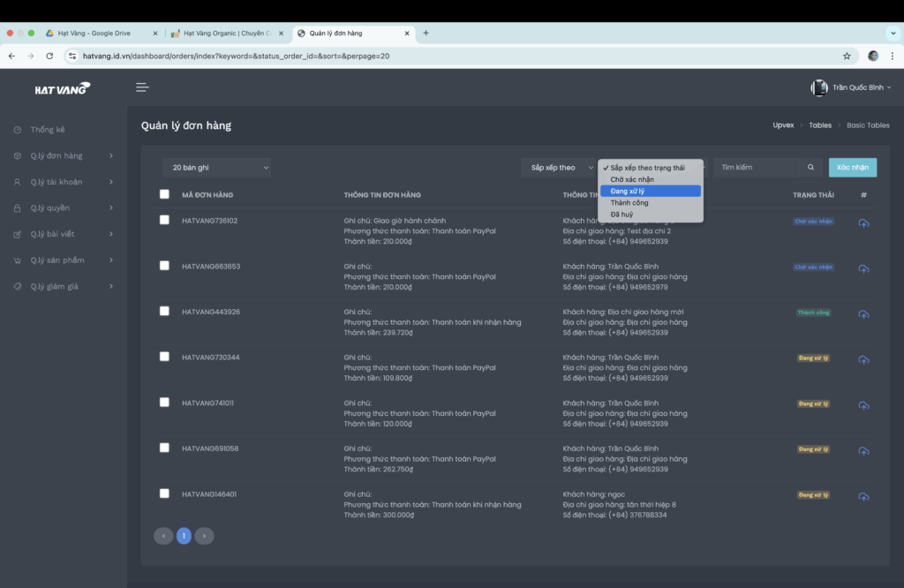Bookmark page with star icon

(x=847, y=56)
